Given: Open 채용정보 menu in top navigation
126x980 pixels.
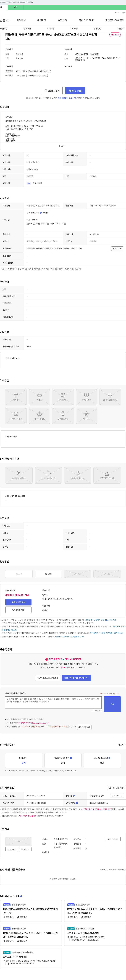Looking at the screenshot, I should 21,20.
